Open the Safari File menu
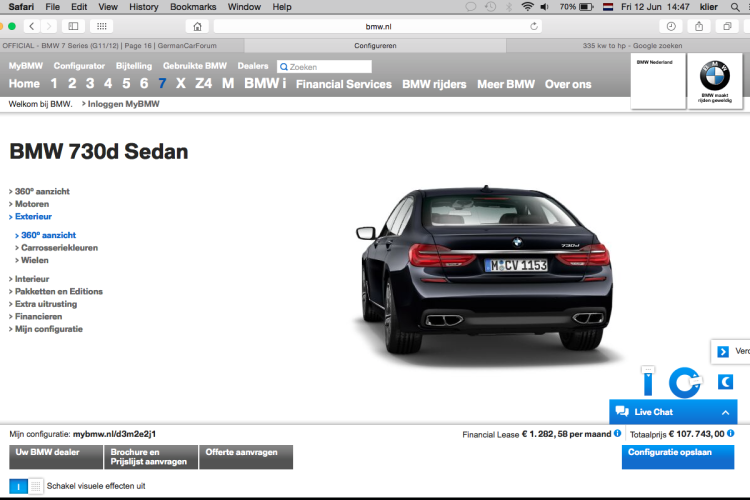Image resolution: width=750 pixels, height=500 pixels. (52, 7)
